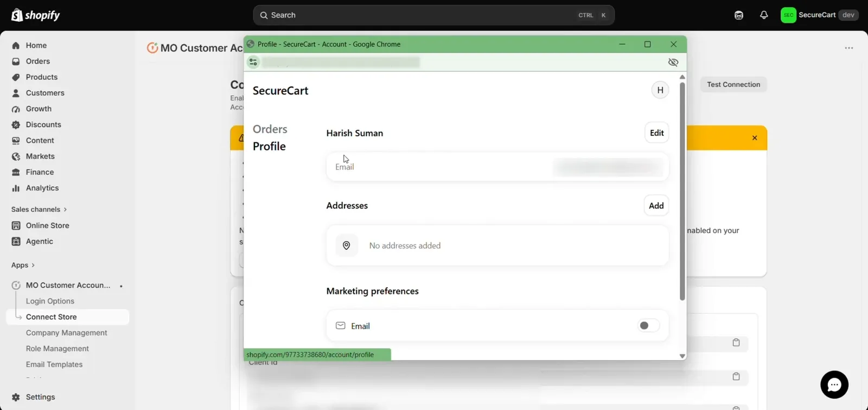
Task: Click the H profile avatar in SecureCart
Action: [660, 90]
